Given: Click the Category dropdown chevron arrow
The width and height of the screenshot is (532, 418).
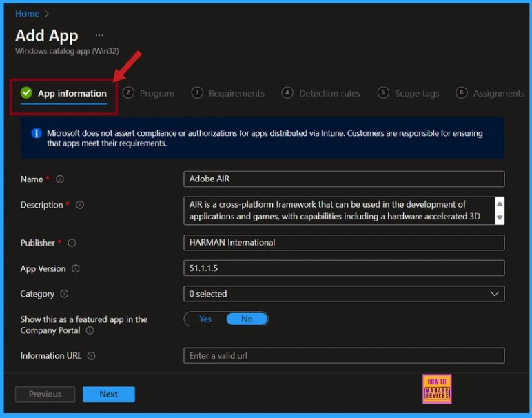Looking at the screenshot, I should point(494,294).
